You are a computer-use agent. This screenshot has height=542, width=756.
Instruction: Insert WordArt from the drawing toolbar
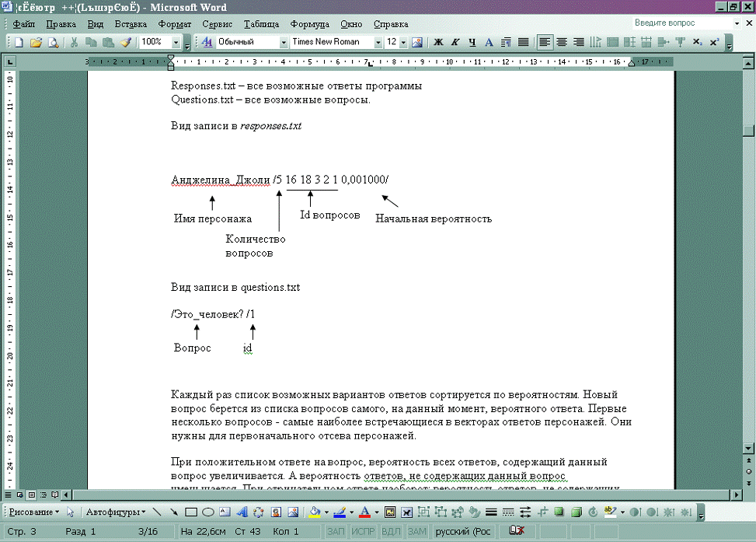click(241, 512)
